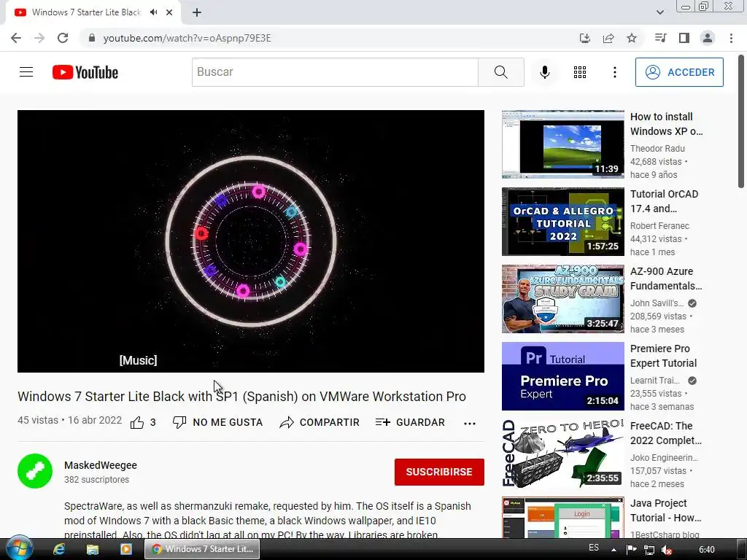
Task: Open 'Premiere Pro Expert Tutorial' title link
Action: pos(663,356)
